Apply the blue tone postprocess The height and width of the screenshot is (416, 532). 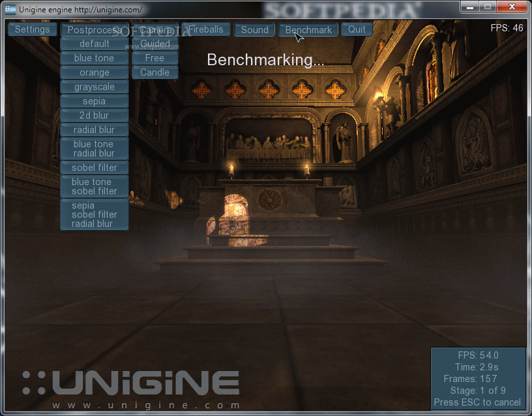click(95, 58)
